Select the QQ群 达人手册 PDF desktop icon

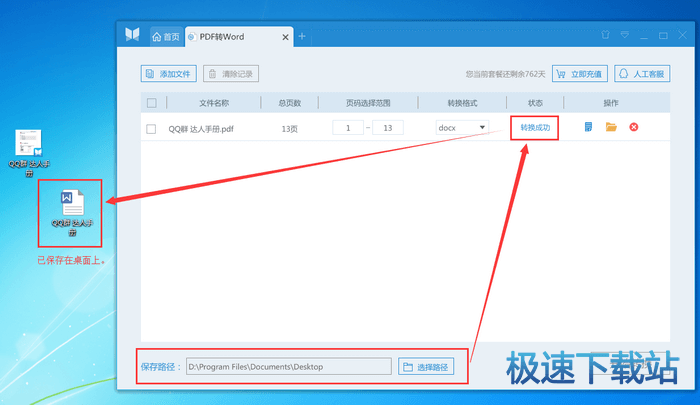tap(29, 153)
